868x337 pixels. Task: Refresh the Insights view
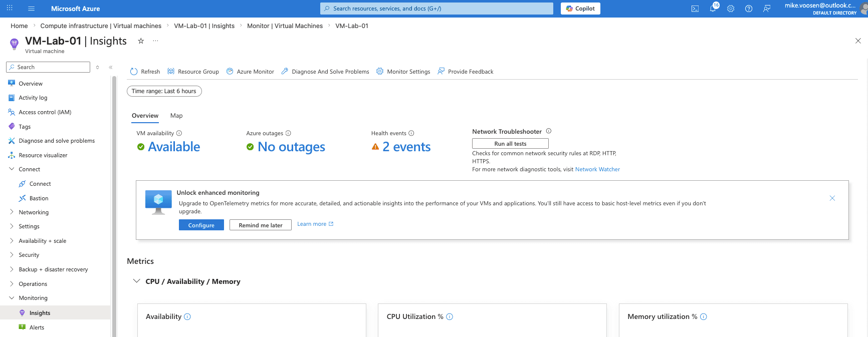pyautogui.click(x=145, y=72)
